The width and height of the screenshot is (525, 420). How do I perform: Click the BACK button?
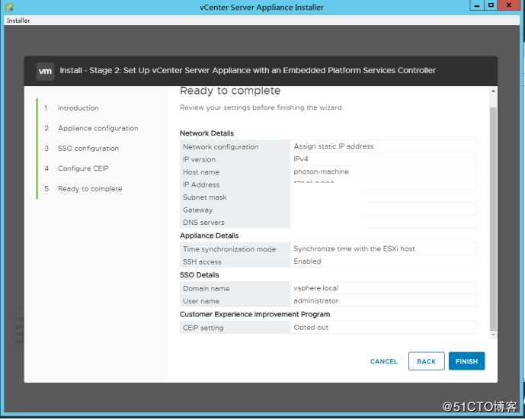[426, 361]
